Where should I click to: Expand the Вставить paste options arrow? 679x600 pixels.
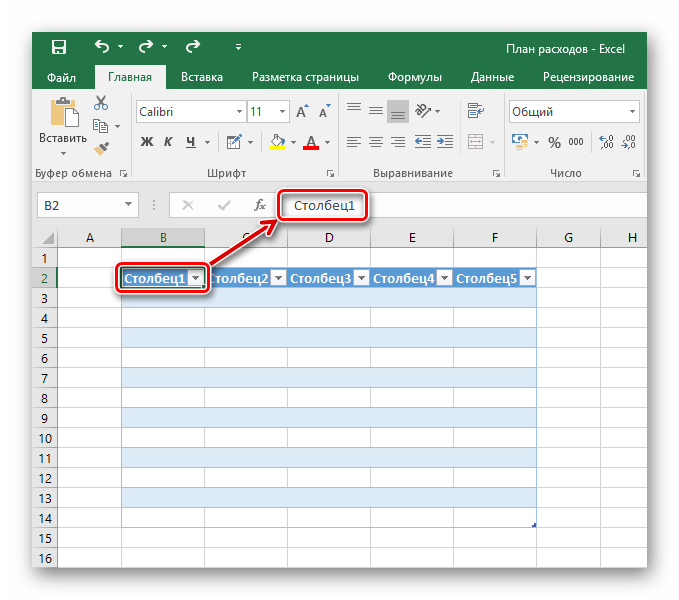[63, 153]
